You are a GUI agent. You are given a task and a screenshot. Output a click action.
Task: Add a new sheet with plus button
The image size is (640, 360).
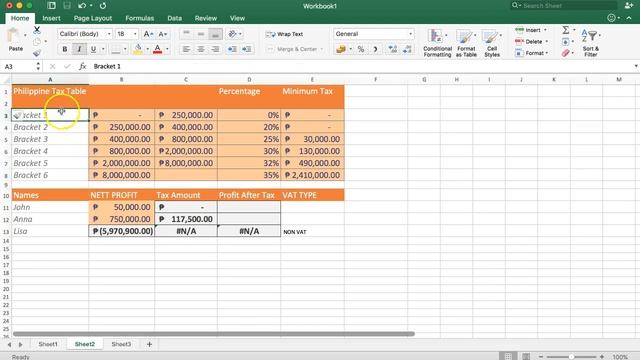point(149,344)
